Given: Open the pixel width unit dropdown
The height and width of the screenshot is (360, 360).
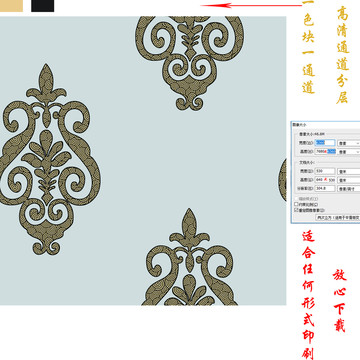Looking at the screenshot, I should coord(349,143).
